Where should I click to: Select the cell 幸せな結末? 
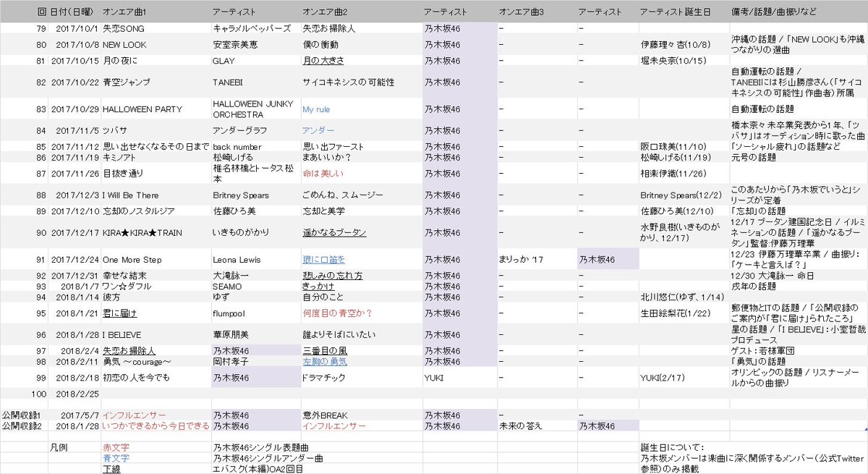pyautogui.click(x=125, y=276)
